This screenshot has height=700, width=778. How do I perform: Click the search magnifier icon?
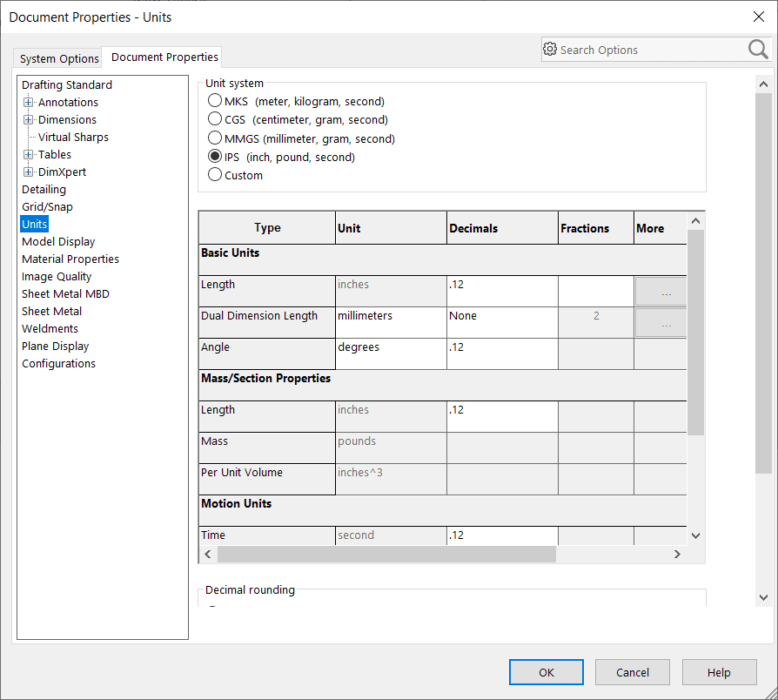coord(757,50)
